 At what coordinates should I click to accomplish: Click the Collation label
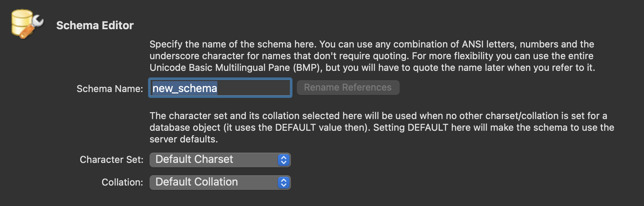coord(122,182)
